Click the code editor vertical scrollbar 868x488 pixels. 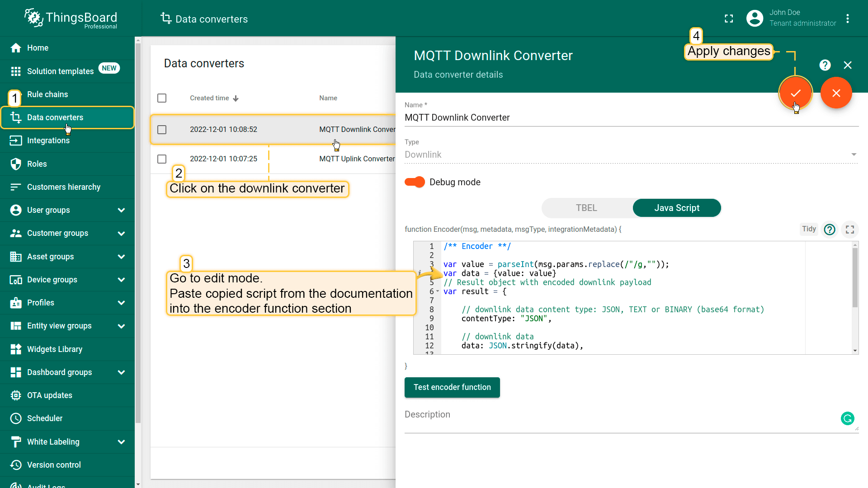pos(855,277)
